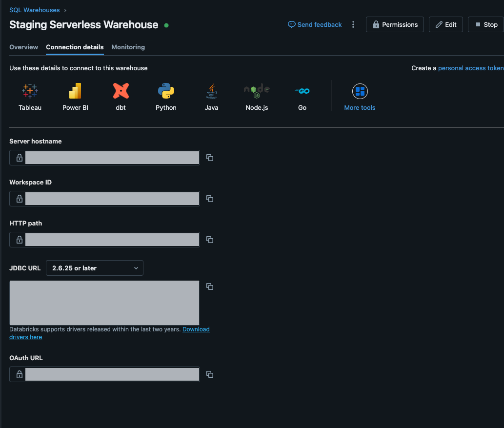Click the JDBC URL text area
The height and width of the screenshot is (428, 504).
click(x=104, y=303)
